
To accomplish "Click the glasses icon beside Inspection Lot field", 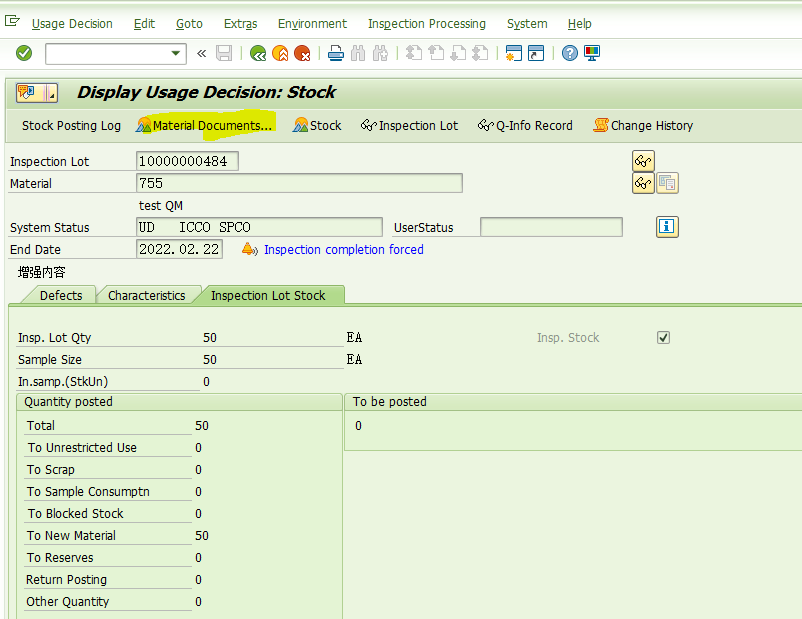I will point(643,161).
